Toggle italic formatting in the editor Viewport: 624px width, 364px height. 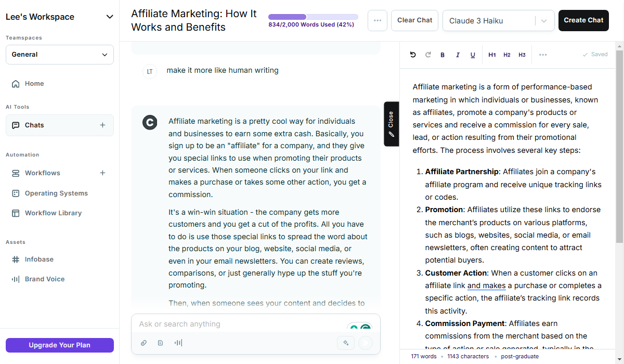coord(458,55)
